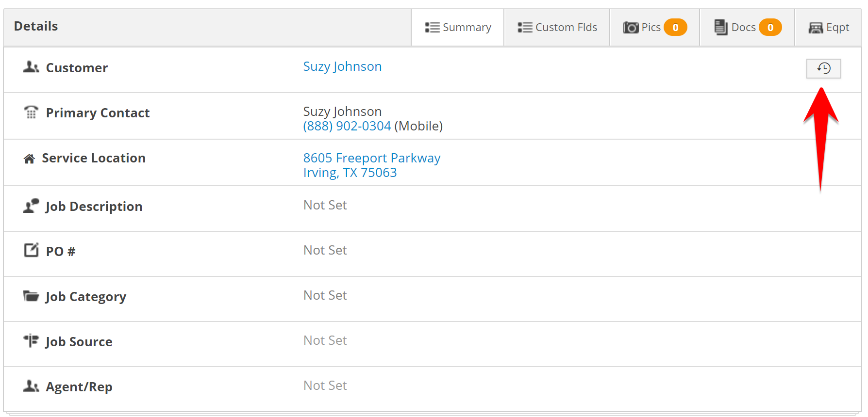Click the Primary Contact phone icon
The width and height of the screenshot is (868, 417).
coord(31,112)
